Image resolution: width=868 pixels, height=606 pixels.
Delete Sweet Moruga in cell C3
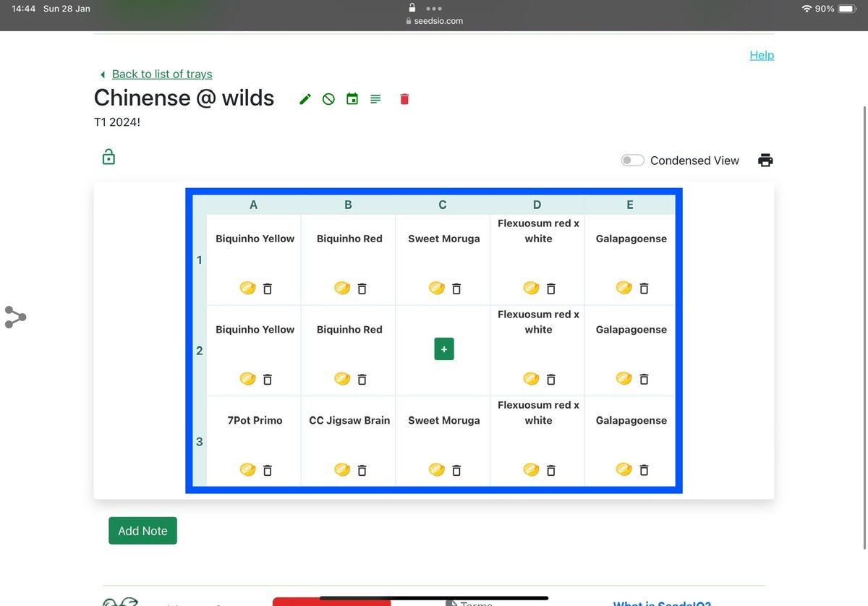point(456,470)
